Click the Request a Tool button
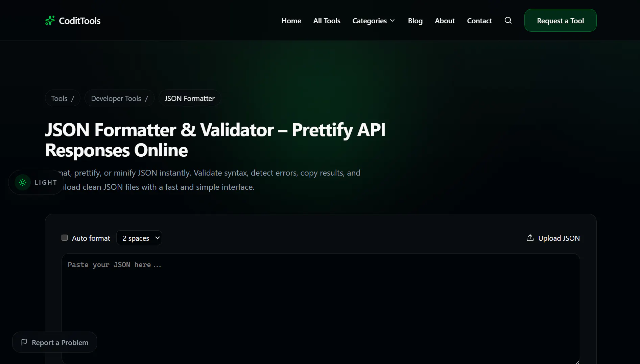The height and width of the screenshot is (364, 640). (560, 20)
